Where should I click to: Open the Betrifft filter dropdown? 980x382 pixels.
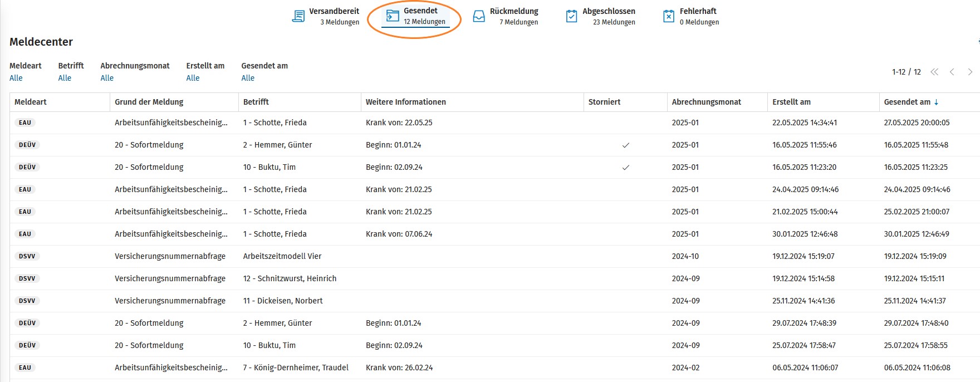(x=65, y=78)
